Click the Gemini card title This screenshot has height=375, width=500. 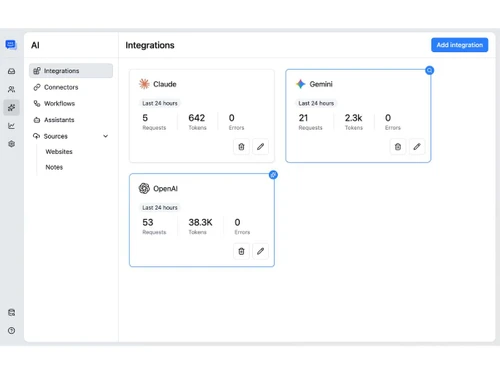[321, 84]
